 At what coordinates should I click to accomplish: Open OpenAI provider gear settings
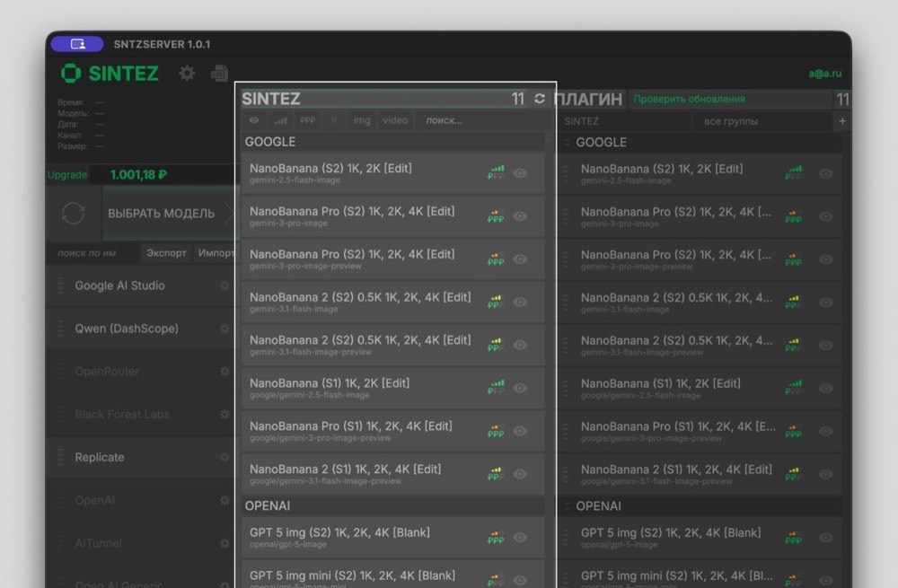pos(224,500)
